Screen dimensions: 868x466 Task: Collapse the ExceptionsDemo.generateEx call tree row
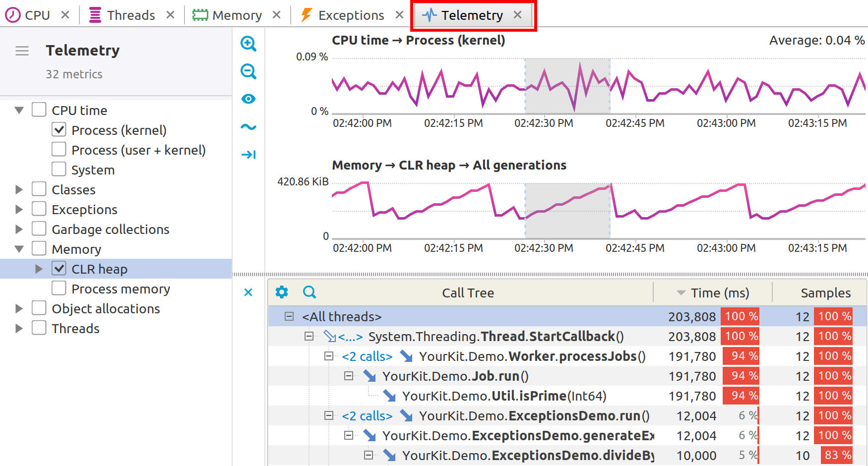pyautogui.click(x=349, y=435)
